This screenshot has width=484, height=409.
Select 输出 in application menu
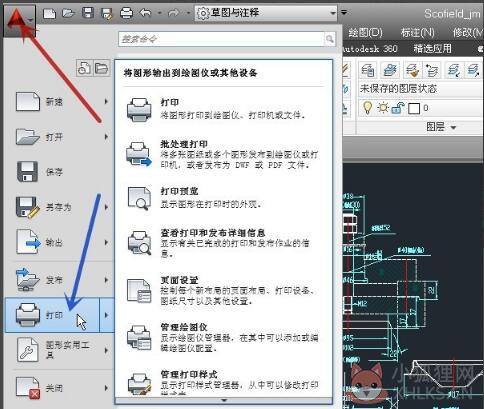coord(55,242)
